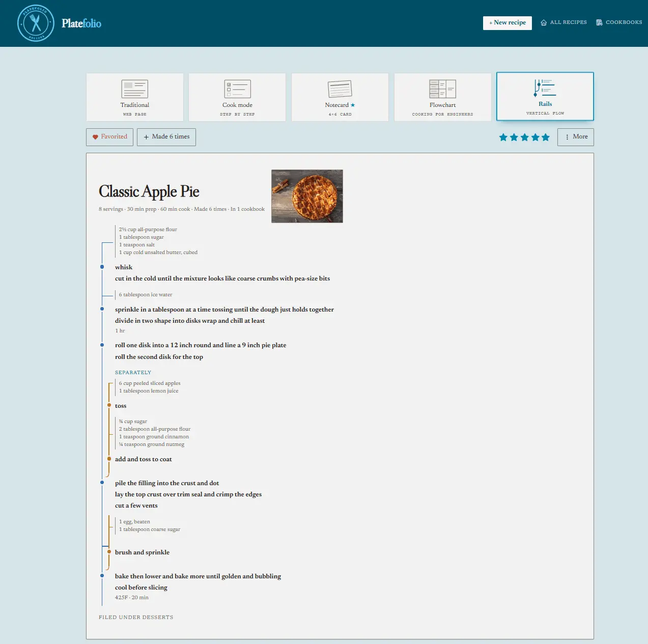Click the books icon beside Cookbooks

(x=600, y=22)
